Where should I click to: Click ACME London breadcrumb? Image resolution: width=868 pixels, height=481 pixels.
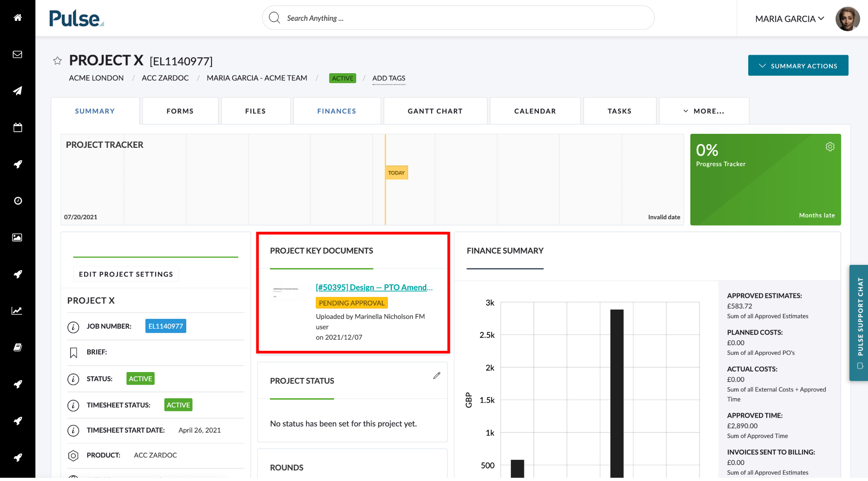96,78
